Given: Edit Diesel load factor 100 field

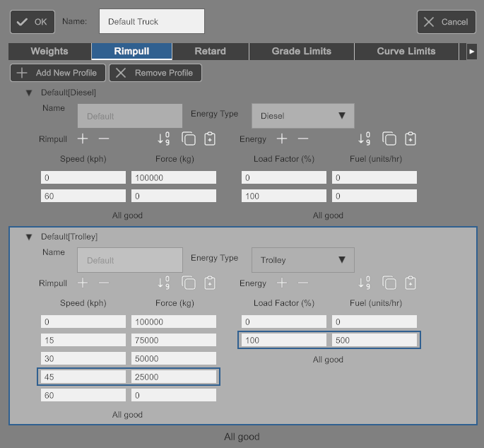Looking at the screenshot, I should coord(283,196).
